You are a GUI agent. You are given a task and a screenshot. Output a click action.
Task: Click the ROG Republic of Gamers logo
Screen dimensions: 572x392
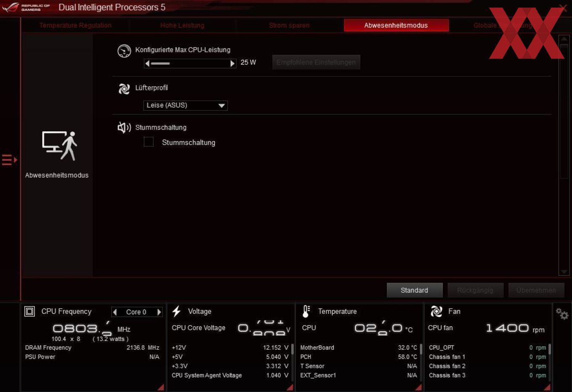26,7
